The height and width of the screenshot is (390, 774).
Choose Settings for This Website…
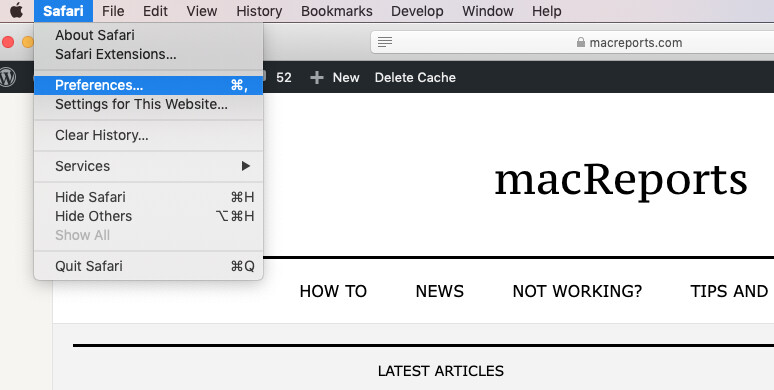click(149, 105)
